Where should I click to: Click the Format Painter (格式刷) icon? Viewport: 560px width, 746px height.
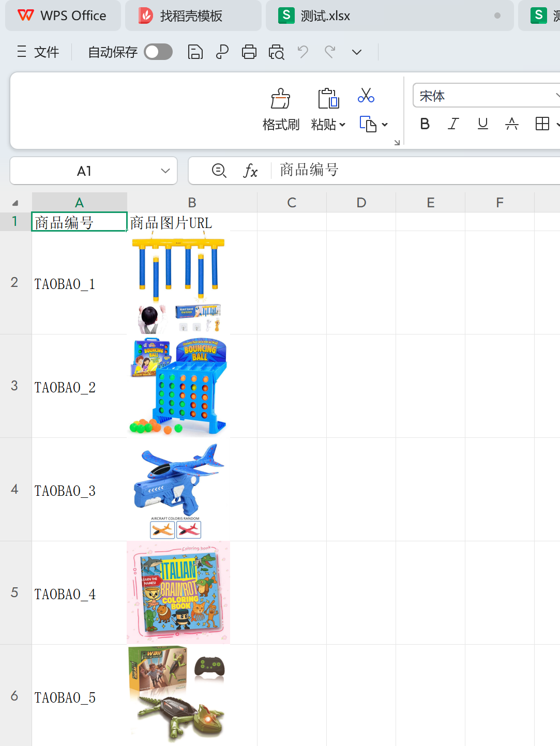(280, 98)
